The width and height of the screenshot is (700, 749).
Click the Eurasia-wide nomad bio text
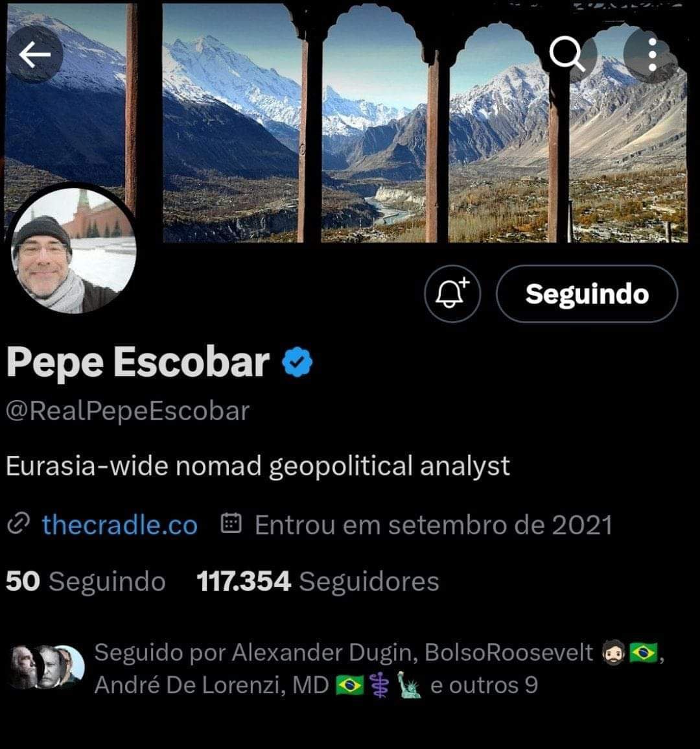(258, 466)
